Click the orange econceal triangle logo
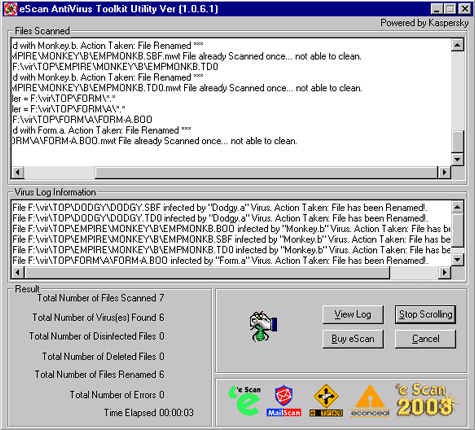This screenshot has height=430, width=475. pos(370,401)
